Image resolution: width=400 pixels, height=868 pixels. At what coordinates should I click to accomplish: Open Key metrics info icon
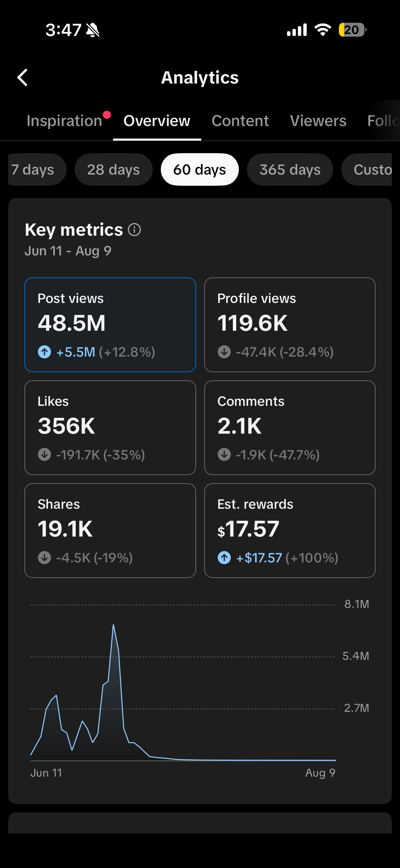134,230
